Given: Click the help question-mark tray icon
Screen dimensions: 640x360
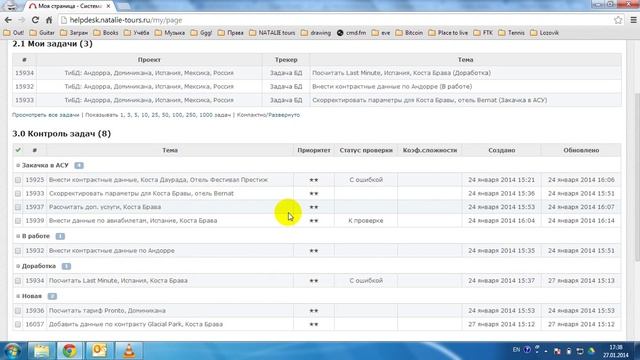Looking at the screenshot, I should [x=527, y=350].
